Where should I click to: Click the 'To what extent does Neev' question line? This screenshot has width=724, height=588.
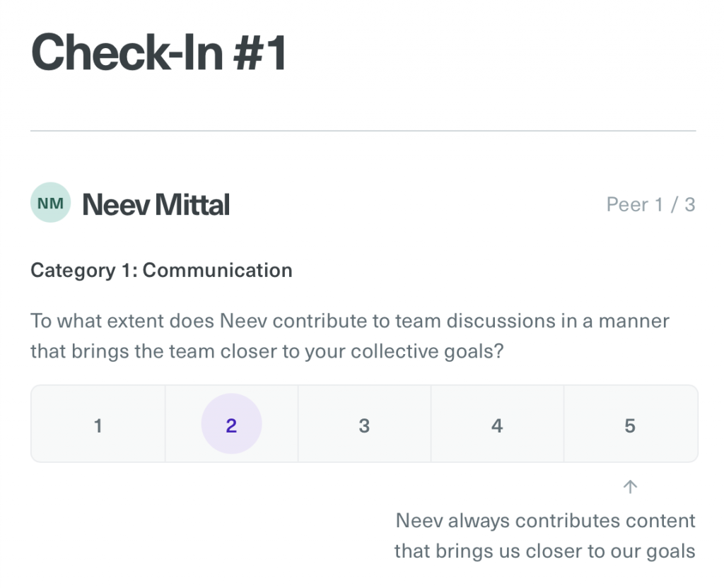[349, 322]
